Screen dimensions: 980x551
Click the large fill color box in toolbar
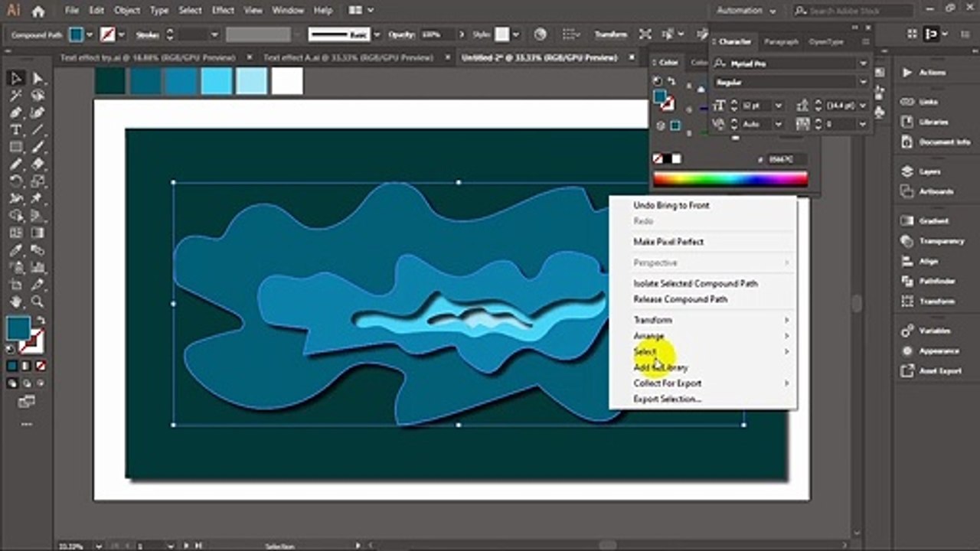pos(18,329)
